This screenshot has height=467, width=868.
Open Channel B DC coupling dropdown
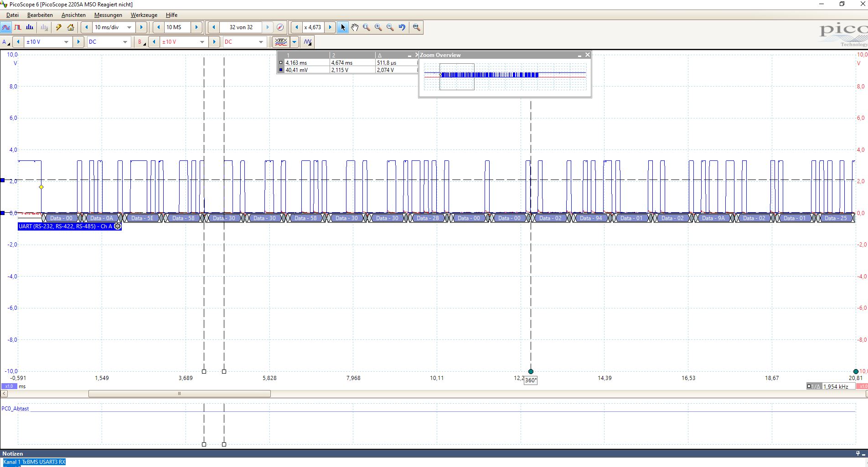(x=261, y=42)
